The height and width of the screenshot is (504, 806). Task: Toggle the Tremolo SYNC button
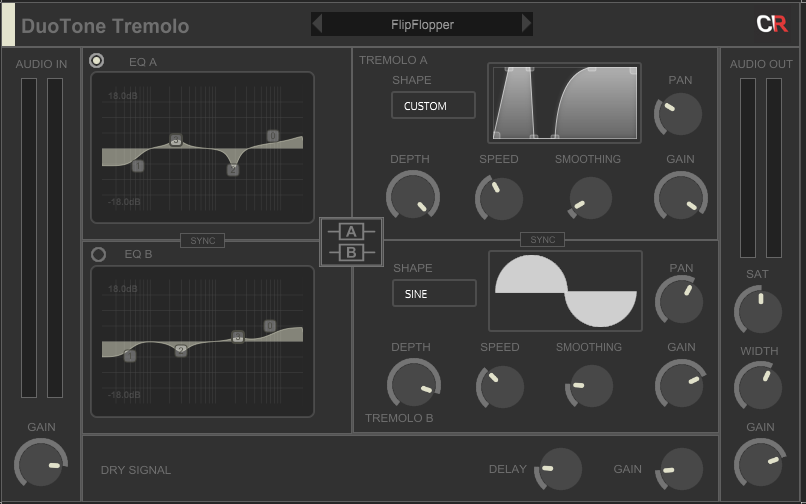pos(542,240)
